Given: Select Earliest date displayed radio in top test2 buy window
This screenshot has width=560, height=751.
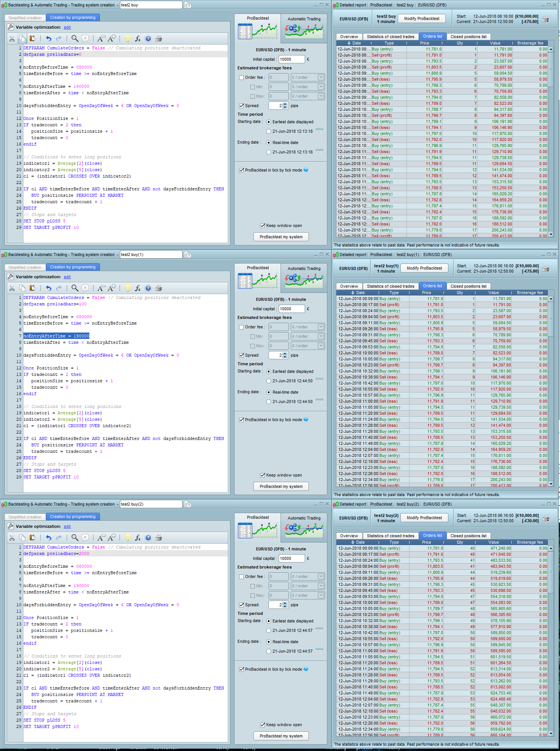Looking at the screenshot, I should click(x=268, y=122).
